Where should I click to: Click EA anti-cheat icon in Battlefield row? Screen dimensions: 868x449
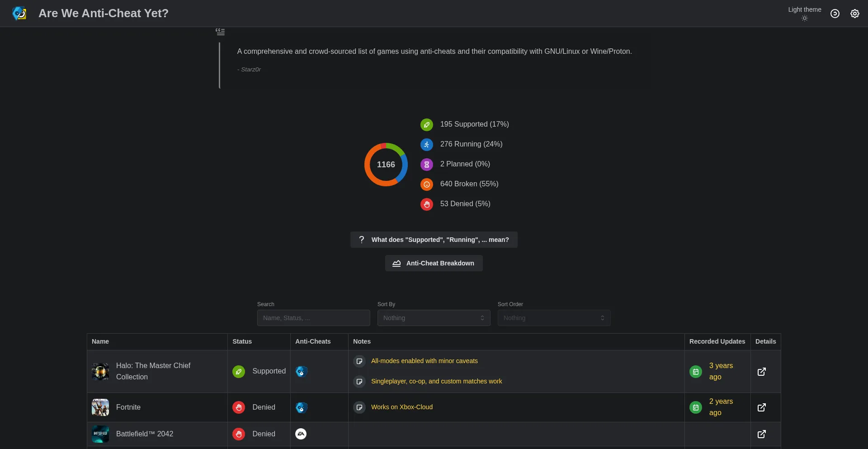(301, 434)
